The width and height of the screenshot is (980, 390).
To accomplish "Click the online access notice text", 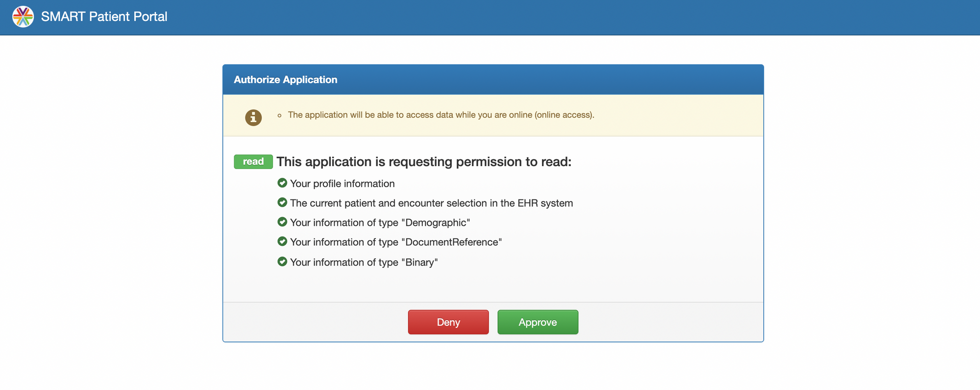I will (x=441, y=115).
